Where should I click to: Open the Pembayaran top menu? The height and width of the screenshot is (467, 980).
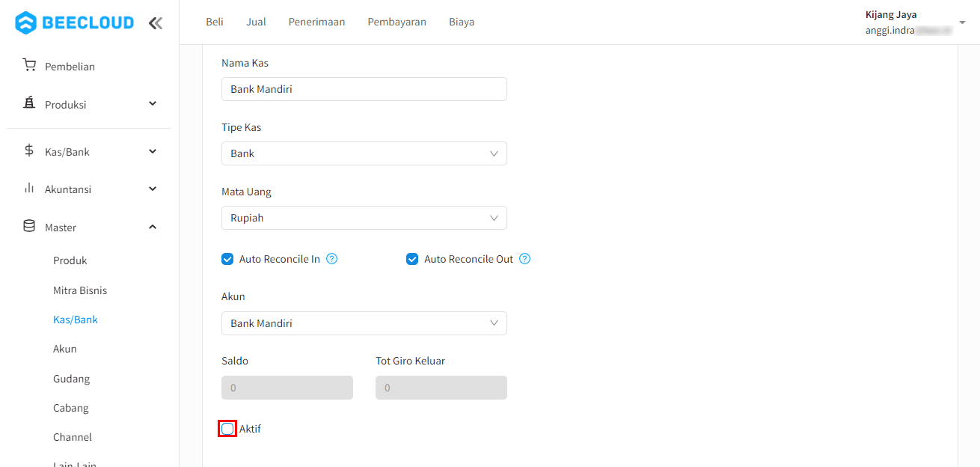tap(396, 22)
